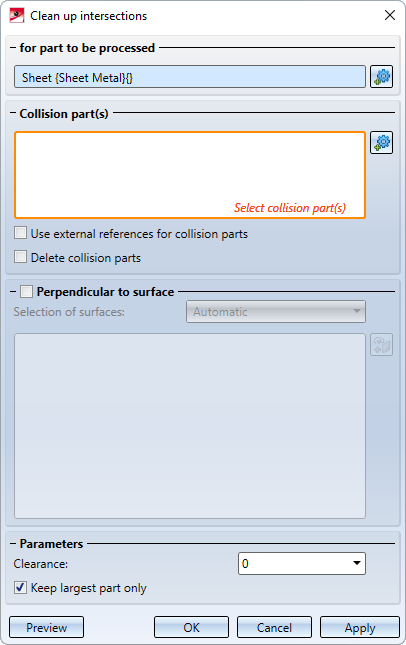This screenshot has width=406, height=645.
Task: Click the collision part selection gear icon
Action: 381,142
